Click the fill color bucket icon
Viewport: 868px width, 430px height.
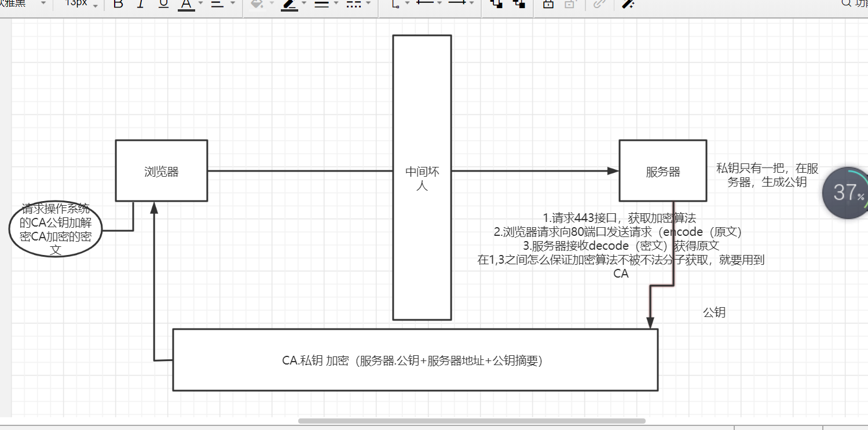[x=257, y=4]
